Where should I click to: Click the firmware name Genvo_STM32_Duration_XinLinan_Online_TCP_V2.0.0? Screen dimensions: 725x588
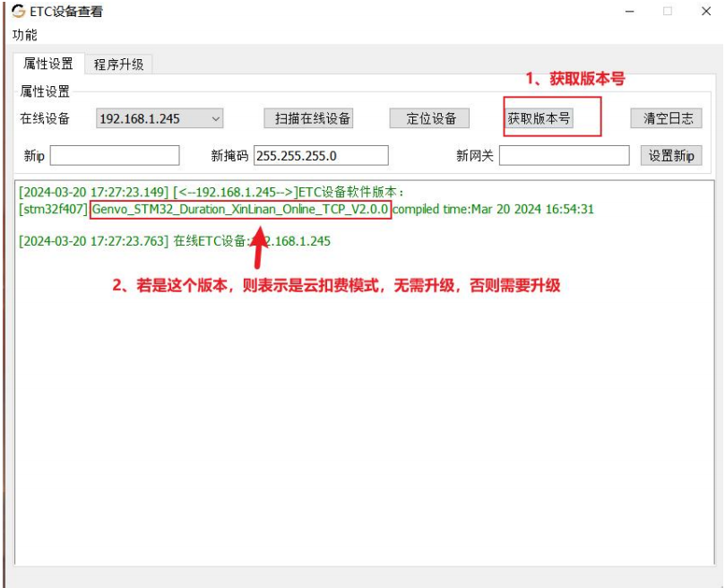(x=240, y=209)
